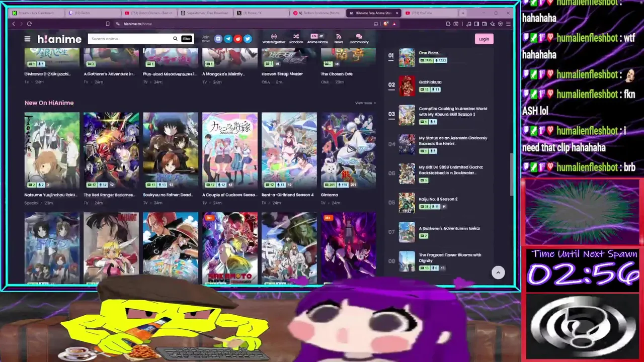This screenshot has width=644, height=362.
Task: Switch to the Techno Syndrome tab
Action: 318,13
